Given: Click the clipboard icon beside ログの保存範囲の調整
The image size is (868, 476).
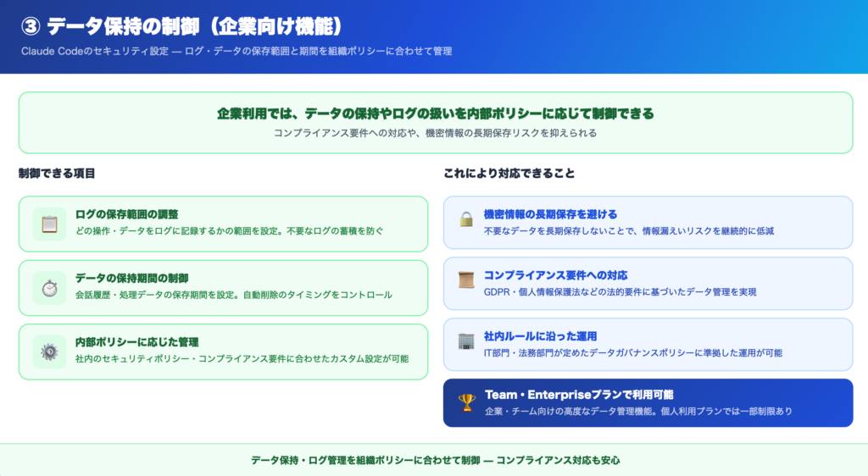Looking at the screenshot, I should coord(49,224).
